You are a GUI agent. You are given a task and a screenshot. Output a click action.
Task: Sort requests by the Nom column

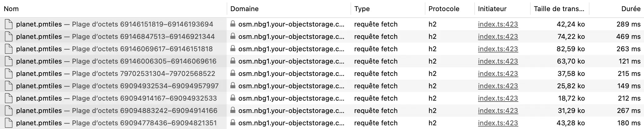coord(11,9)
